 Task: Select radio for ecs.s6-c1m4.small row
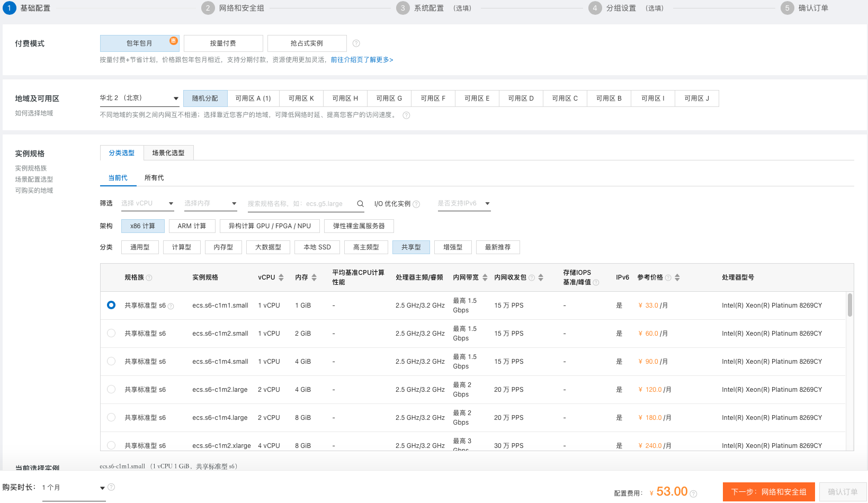click(x=111, y=361)
